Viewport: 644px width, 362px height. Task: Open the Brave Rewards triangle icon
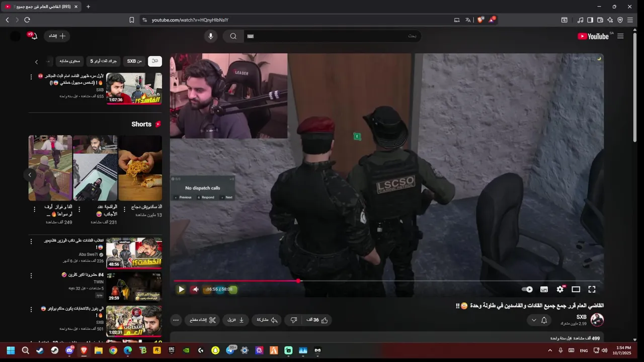(493, 20)
